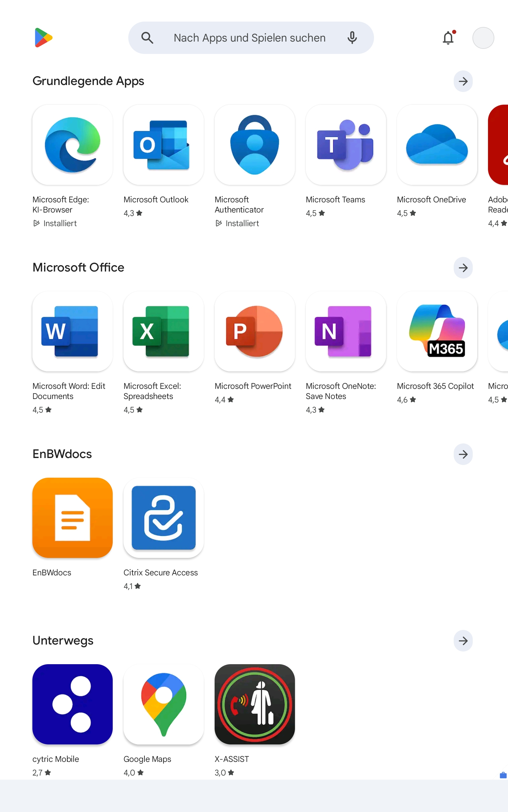Open the account profile avatar
The width and height of the screenshot is (508, 812).
tap(483, 38)
